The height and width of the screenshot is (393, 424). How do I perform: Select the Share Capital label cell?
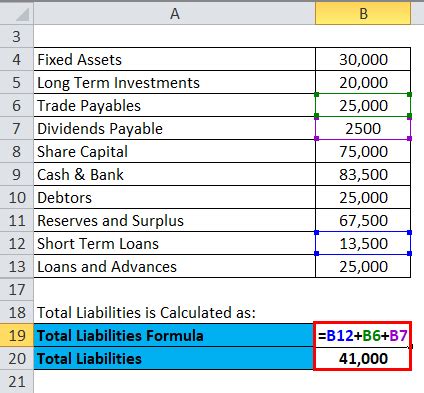click(174, 151)
